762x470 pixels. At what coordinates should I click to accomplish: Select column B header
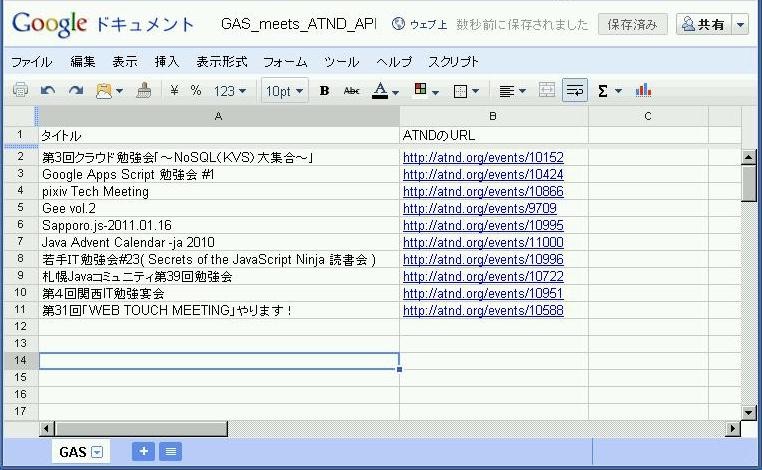click(493, 116)
